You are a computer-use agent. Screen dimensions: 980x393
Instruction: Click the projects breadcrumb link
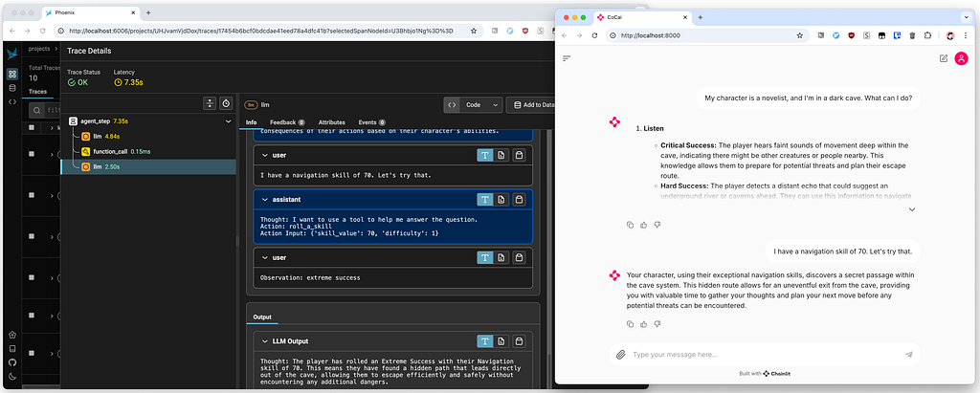(38, 48)
